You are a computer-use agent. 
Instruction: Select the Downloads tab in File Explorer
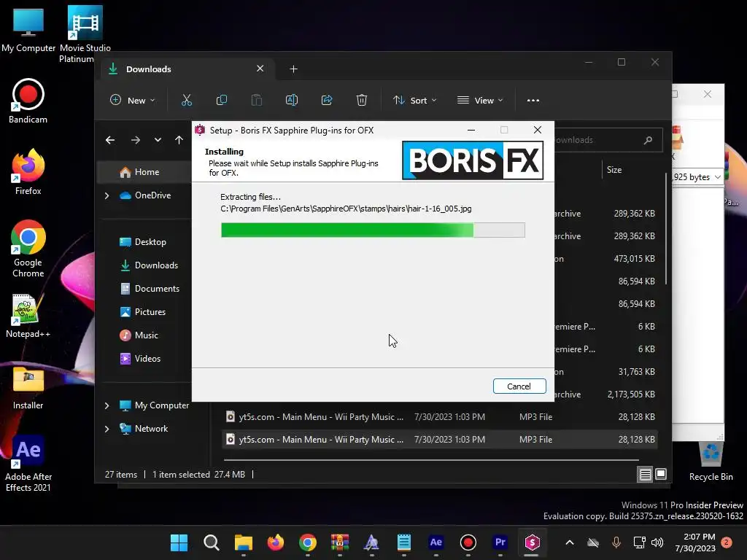pos(186,69)
